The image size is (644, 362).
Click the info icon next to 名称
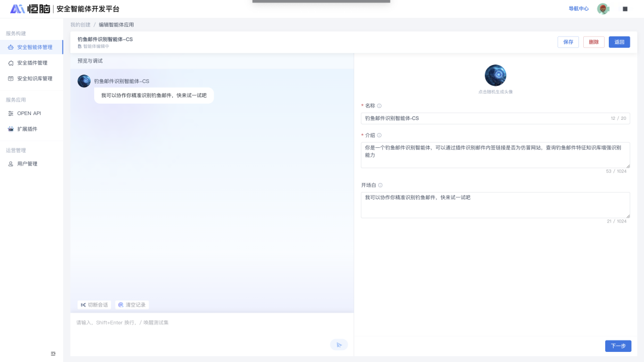(379, 106)
